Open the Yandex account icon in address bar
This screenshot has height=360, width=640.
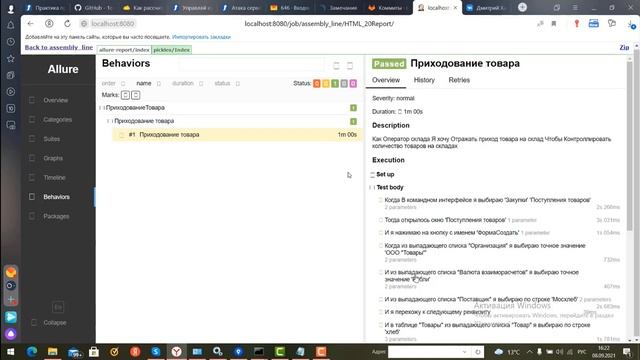click(49, 24)
